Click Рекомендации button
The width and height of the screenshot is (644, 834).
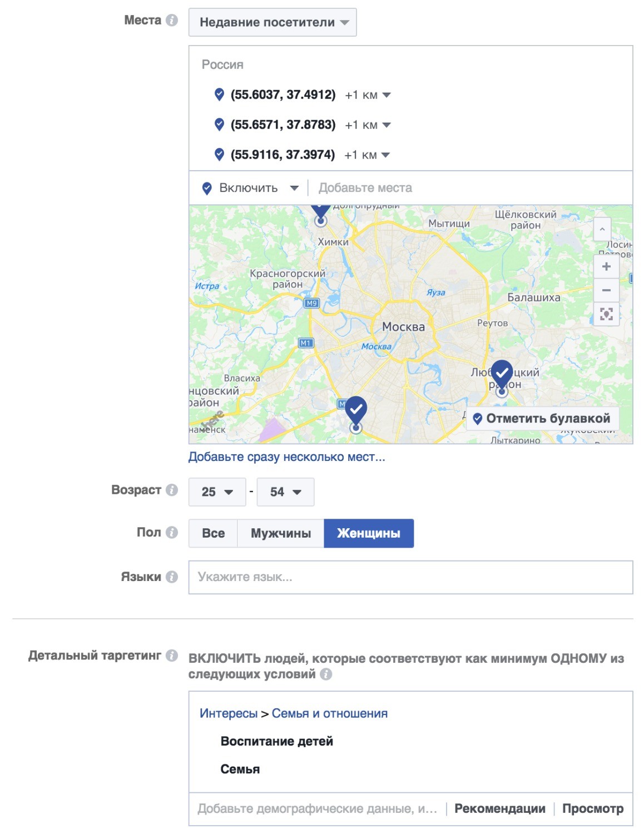500,809
